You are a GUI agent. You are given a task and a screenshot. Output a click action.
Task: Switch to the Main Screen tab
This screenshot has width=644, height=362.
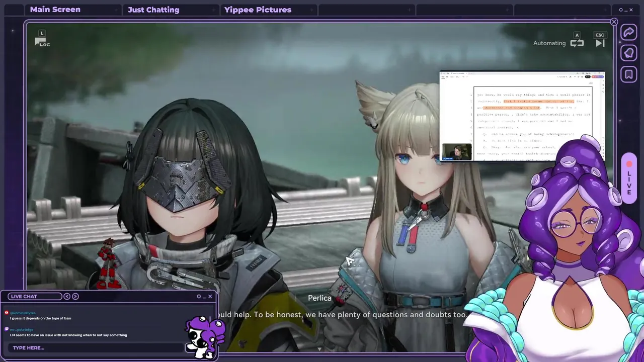(x=55, y=10)
